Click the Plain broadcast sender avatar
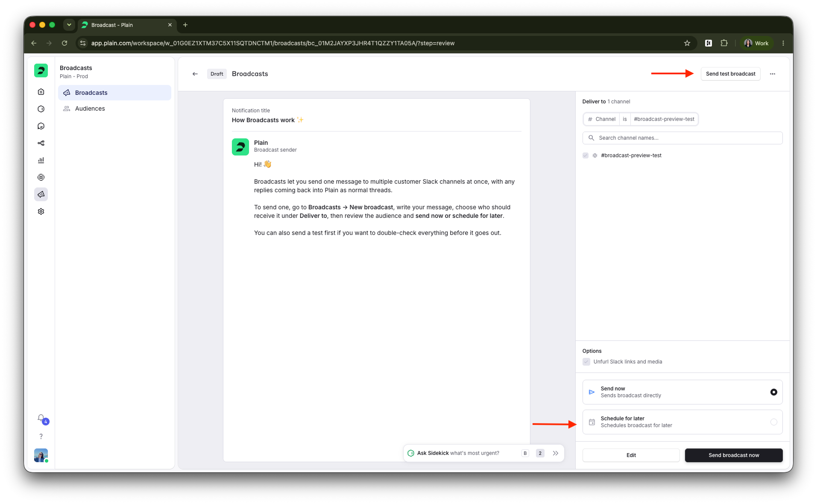Screen dimensions: 817x504 pyautogui.click(x=240, y=147)
